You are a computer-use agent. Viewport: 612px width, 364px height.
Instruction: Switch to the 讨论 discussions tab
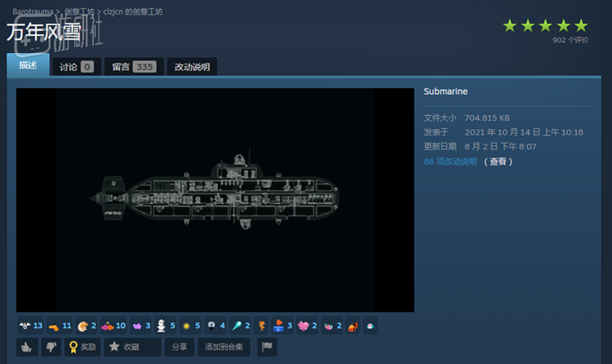(76, 67)
